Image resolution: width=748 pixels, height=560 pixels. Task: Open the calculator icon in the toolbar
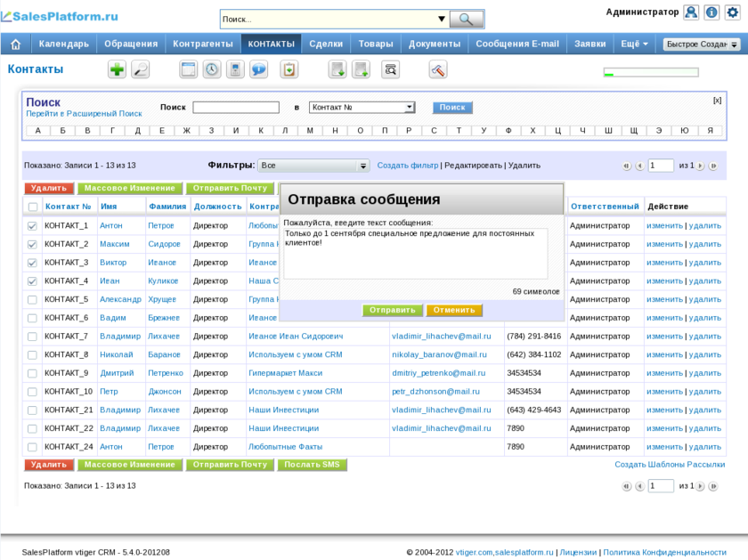pos(235,69)
